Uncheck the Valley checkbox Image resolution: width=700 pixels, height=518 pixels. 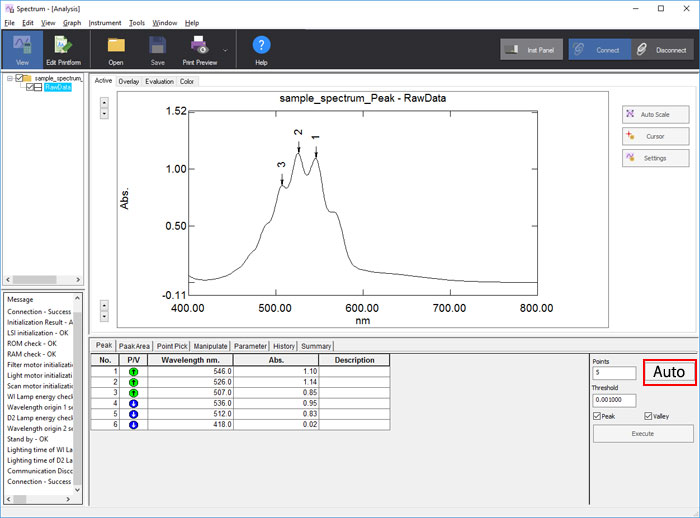coord(649,416)
